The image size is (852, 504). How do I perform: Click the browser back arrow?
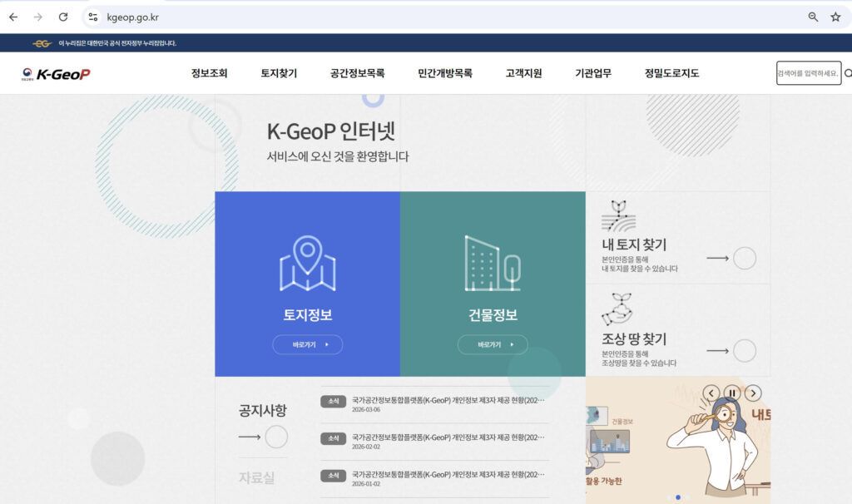(x=13, y=17)
